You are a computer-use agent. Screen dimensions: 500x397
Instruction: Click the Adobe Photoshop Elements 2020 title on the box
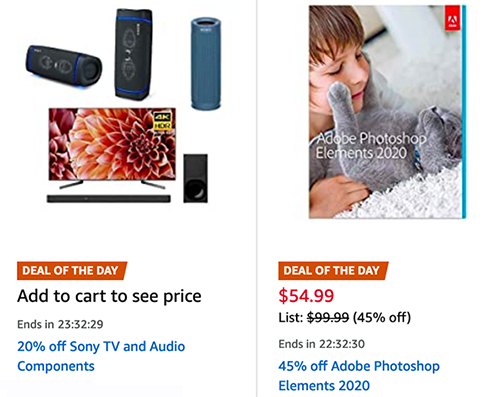(x=371, y=146)
